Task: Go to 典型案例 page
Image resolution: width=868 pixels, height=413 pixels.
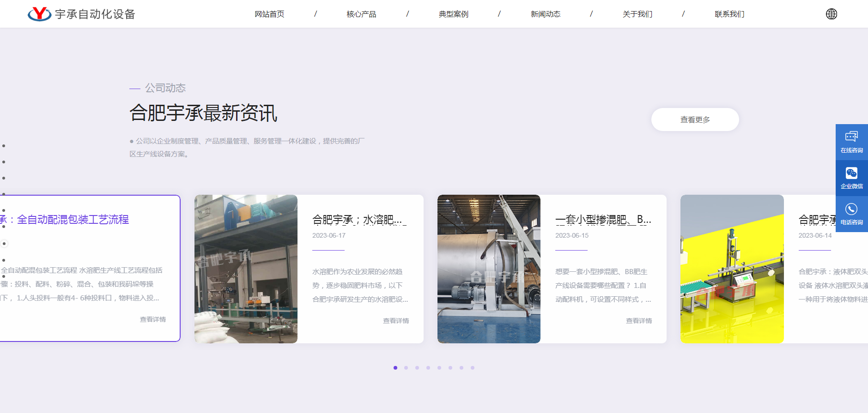Action: click(453, 14)
